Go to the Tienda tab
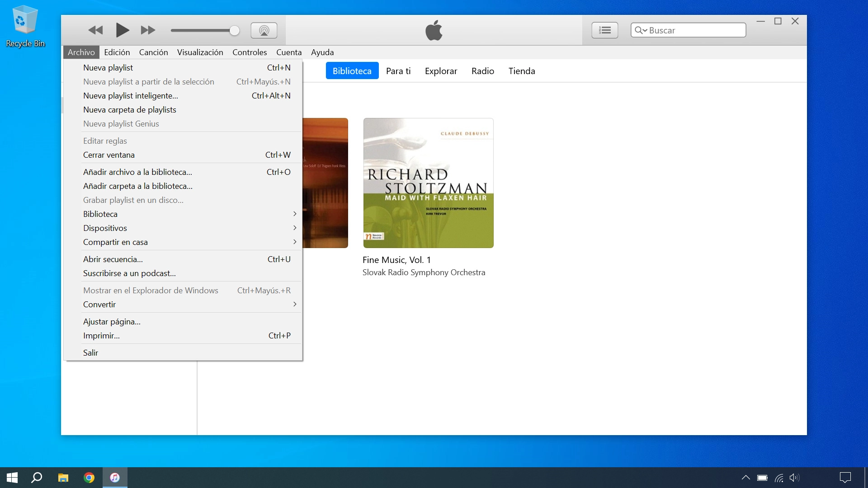 point(521,71)
